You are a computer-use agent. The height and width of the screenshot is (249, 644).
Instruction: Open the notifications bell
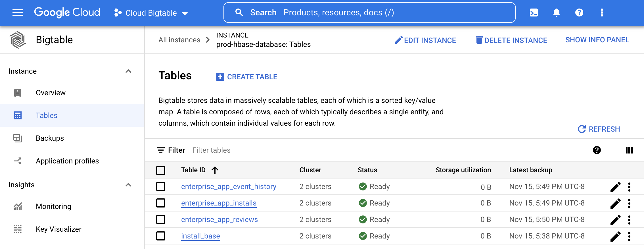556,13
